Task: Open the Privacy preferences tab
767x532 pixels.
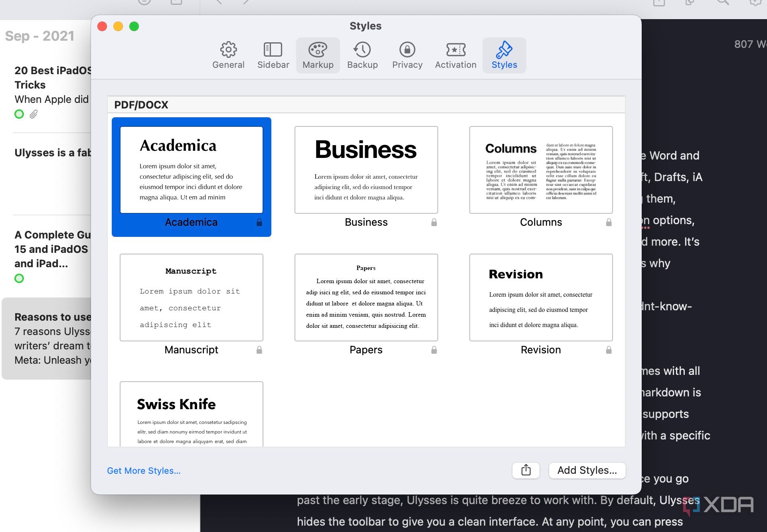Action: point(407,55)
